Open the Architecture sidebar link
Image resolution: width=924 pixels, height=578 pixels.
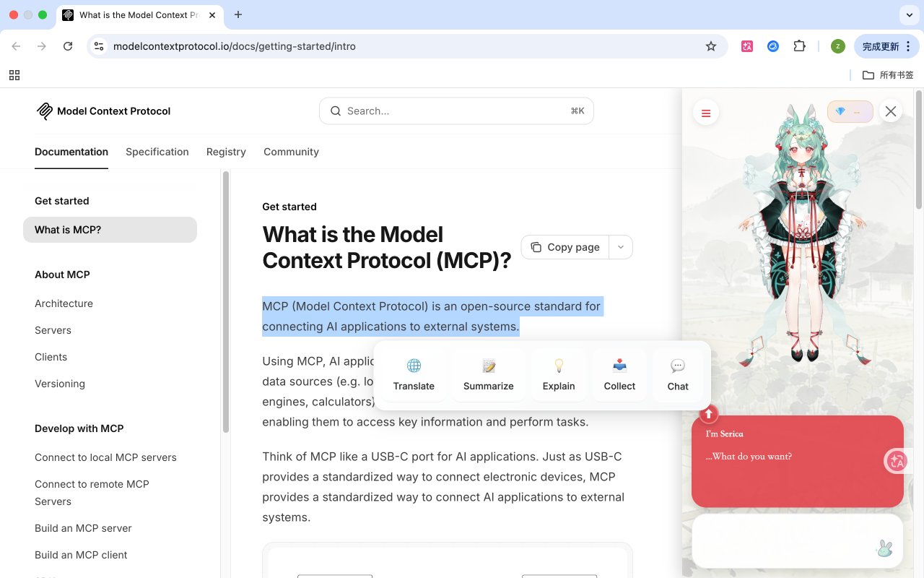click(x=64, y=303)
